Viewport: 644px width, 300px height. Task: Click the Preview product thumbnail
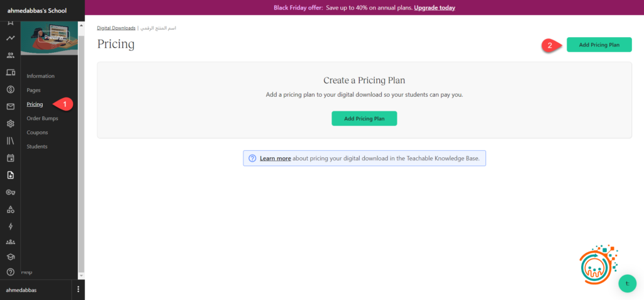click(53, 37)
